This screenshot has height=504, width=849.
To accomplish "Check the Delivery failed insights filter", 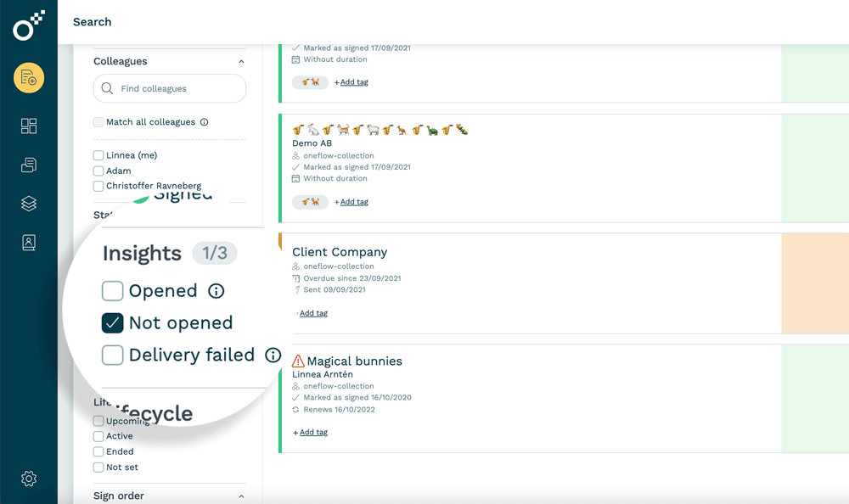I will pyautogui.click(x=113, y=356).
